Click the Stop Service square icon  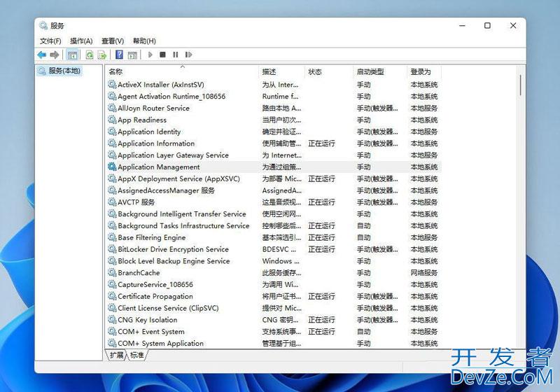tap(162, 55)
